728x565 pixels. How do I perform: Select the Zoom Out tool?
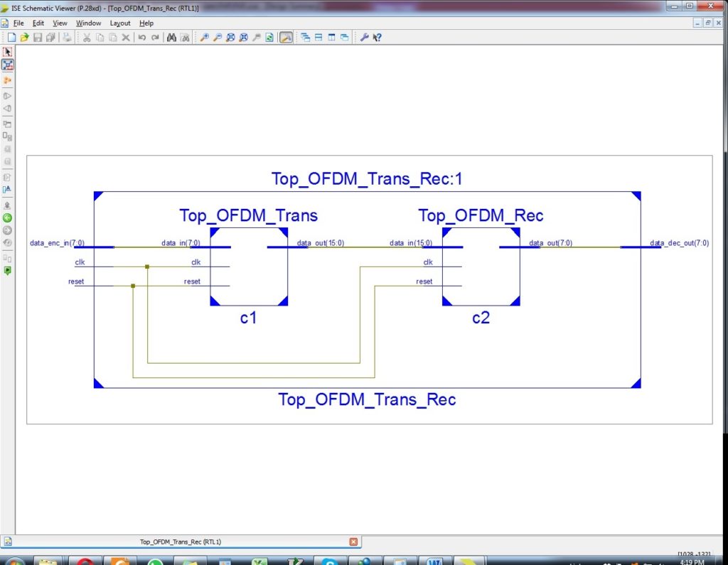point(217,37)
